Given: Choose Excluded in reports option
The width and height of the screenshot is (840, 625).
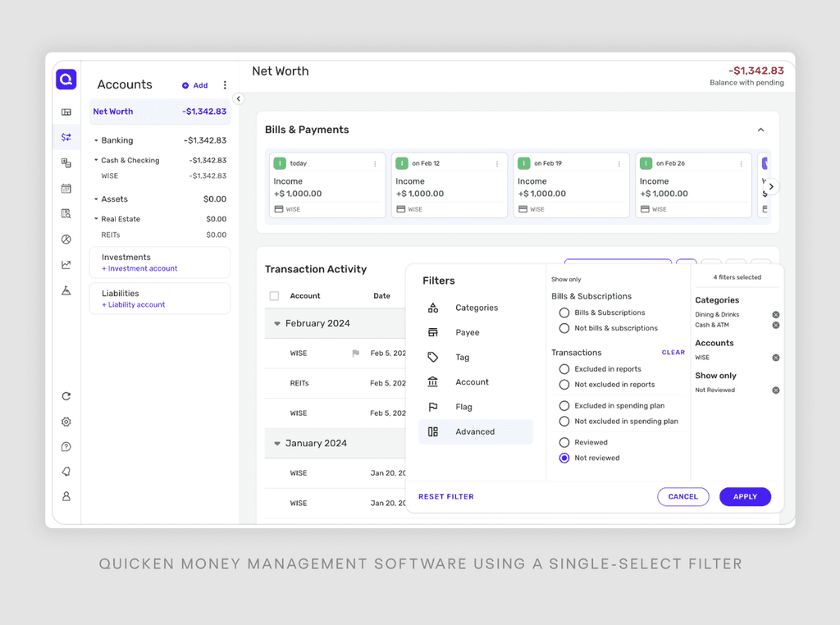Looking at the screenshot, I should [564, 369].
